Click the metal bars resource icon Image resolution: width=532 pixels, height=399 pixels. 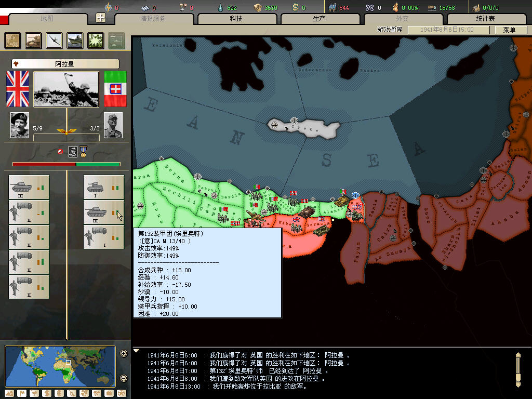(145, 7)
